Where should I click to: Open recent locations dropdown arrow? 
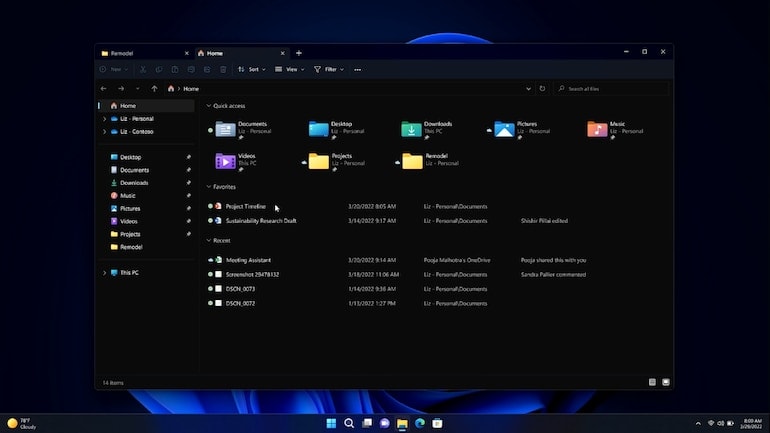138,89
